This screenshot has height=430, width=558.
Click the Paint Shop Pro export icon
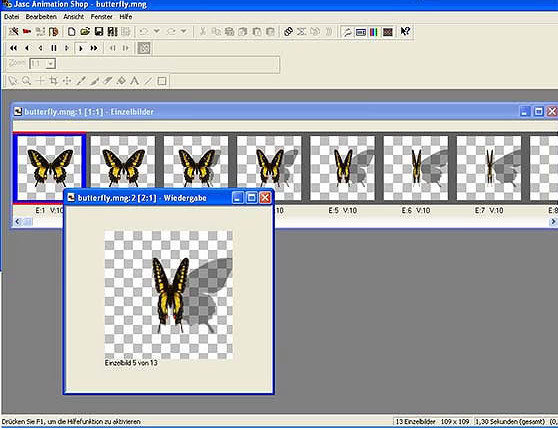coord(54,32)
